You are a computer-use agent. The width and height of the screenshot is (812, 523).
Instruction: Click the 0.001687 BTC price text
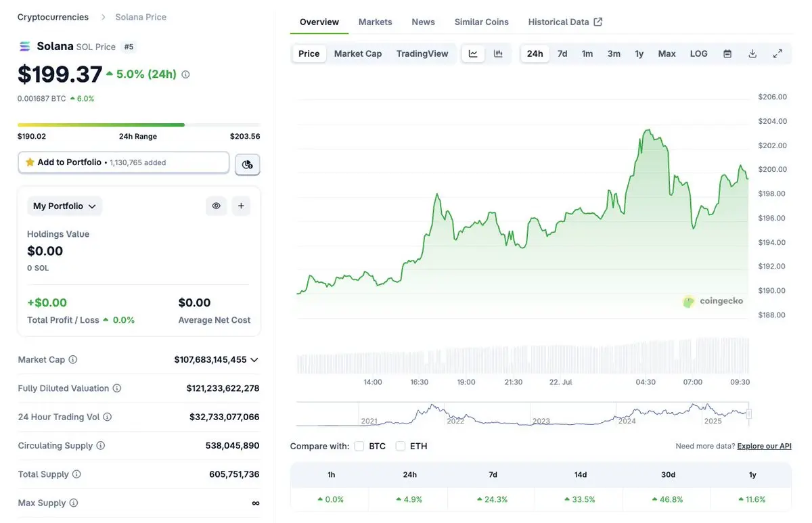click(x=42, y=98)
